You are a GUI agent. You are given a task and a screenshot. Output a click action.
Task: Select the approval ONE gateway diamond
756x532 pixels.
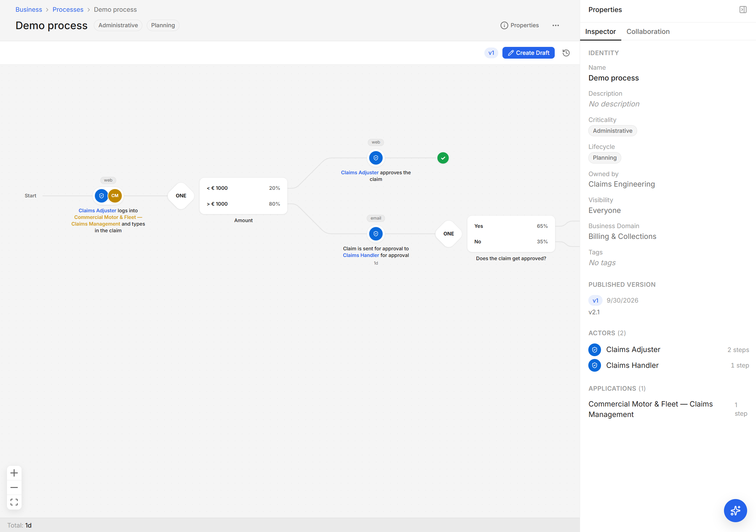point(449,234)
